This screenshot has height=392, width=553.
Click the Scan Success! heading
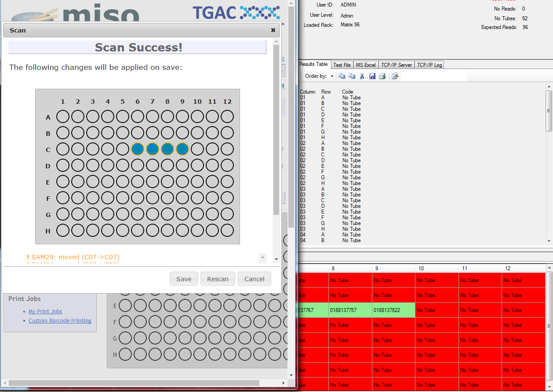pyautogui.click(x=138, y=47)
